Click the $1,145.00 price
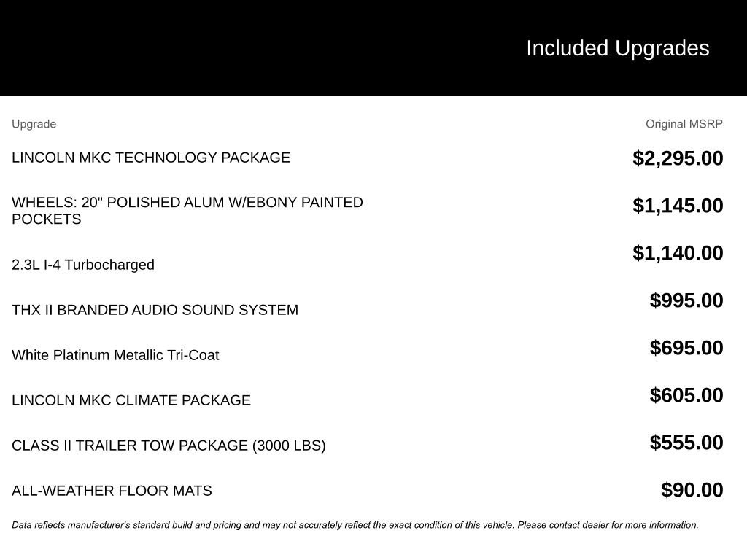This screenshot has width=747, height=560. [x=678, y=206]
